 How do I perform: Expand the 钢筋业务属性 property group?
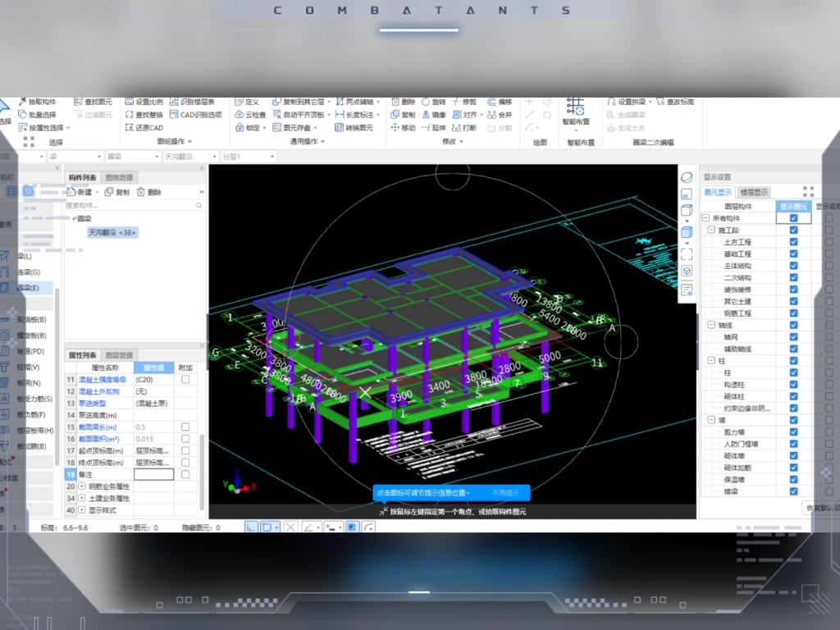click(82, 486)
